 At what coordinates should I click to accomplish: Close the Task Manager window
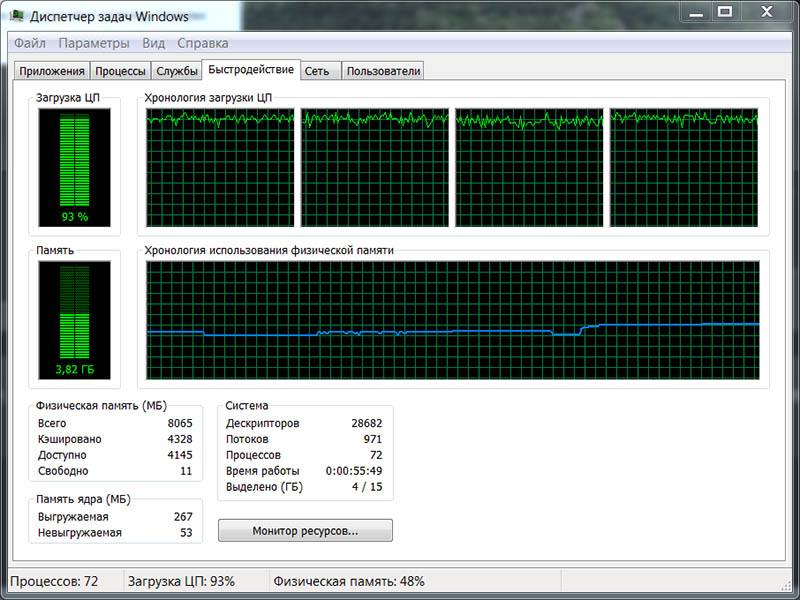[766, 12]
